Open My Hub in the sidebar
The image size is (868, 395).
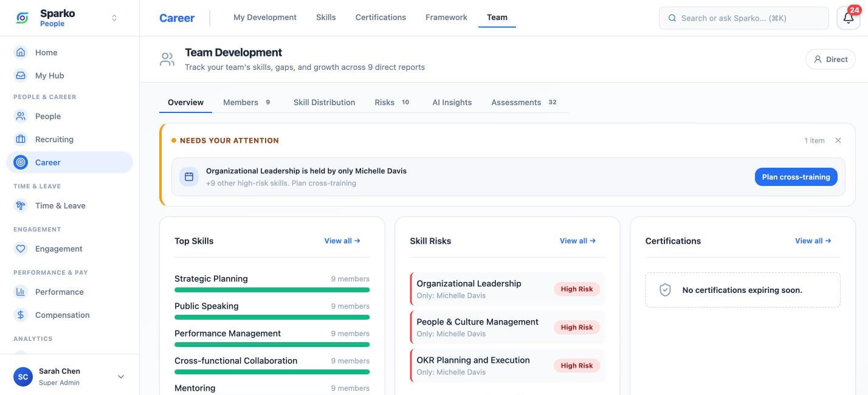[x=69, y=75]
